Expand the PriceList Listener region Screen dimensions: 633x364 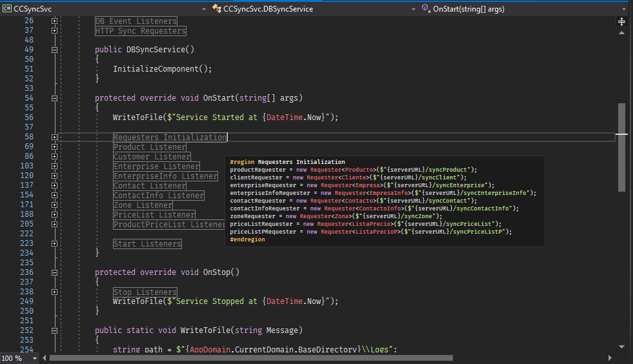54,214
